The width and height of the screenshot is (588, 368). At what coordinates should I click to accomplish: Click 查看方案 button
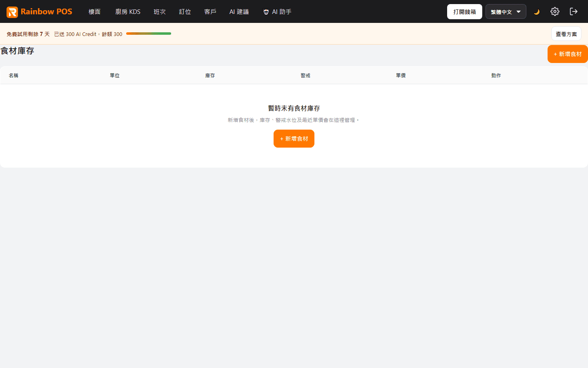pos(566,34)
